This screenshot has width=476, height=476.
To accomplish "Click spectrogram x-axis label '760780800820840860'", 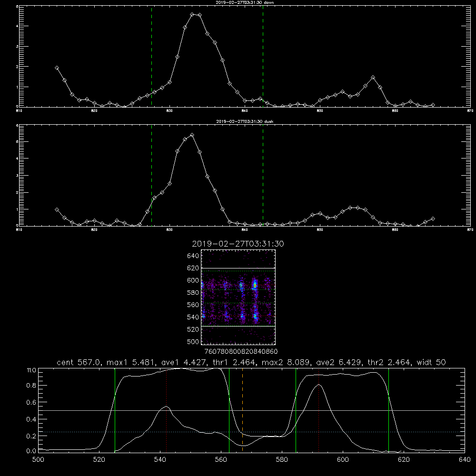I will pyautogui.click(x=241, y=351).
